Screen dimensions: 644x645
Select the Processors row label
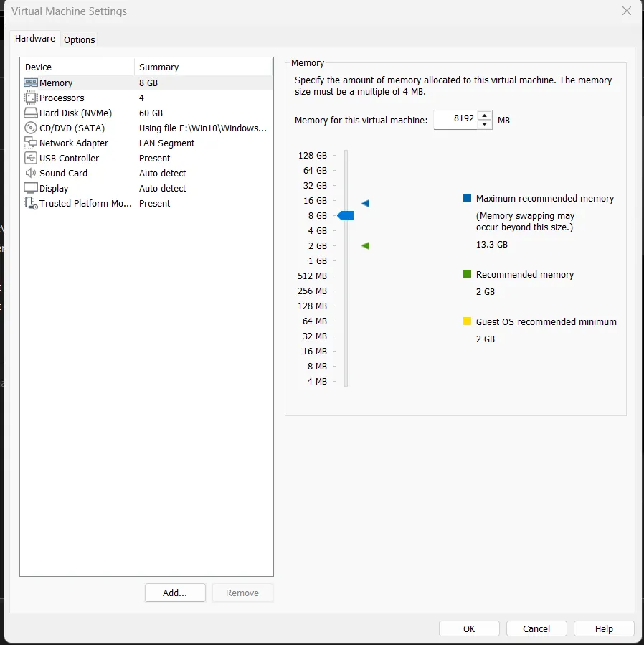62,98
